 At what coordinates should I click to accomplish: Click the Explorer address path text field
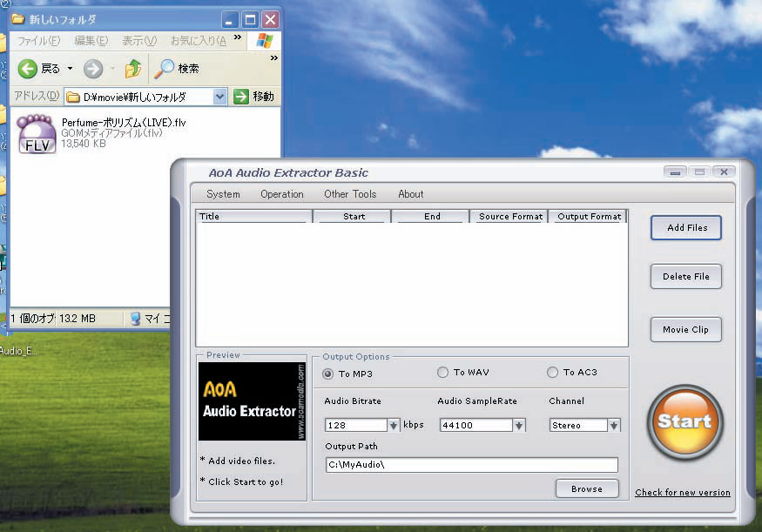point(139,97)
